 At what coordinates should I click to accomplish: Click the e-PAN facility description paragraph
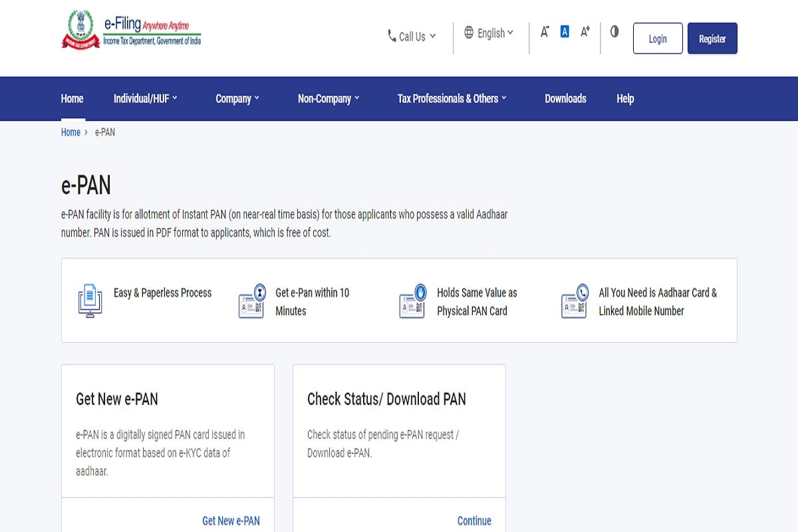coord(285,224)
